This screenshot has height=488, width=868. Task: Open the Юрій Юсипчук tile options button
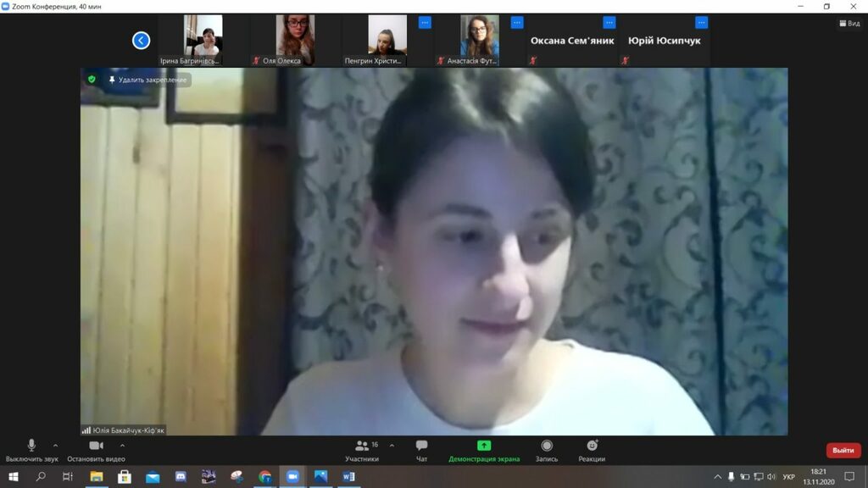(701, 23)
